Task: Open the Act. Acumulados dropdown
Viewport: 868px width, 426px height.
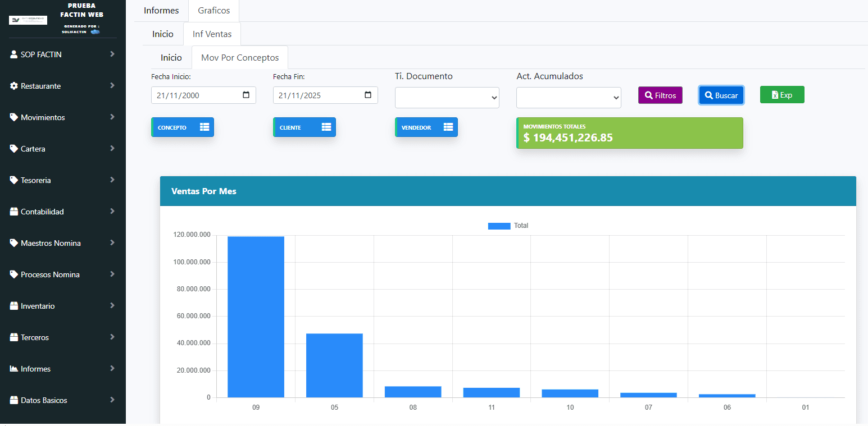Action: (x=569, y=98)
